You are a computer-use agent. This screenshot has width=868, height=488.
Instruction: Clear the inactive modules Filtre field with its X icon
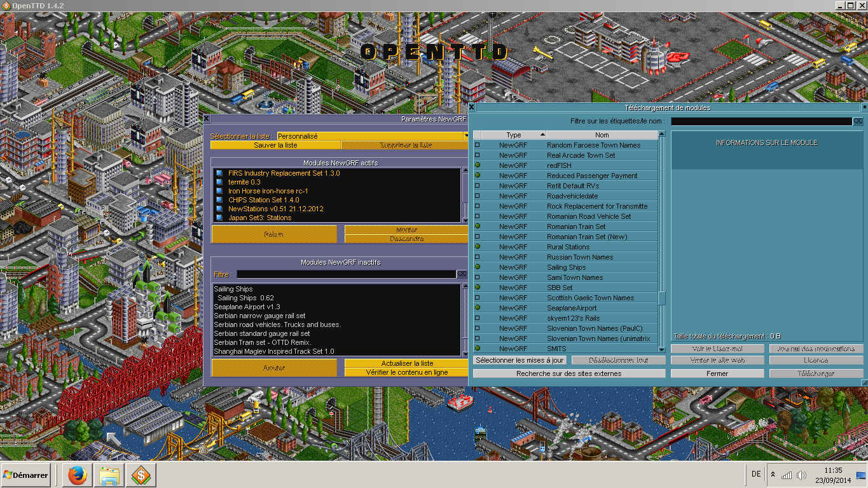tap(462, 274)
